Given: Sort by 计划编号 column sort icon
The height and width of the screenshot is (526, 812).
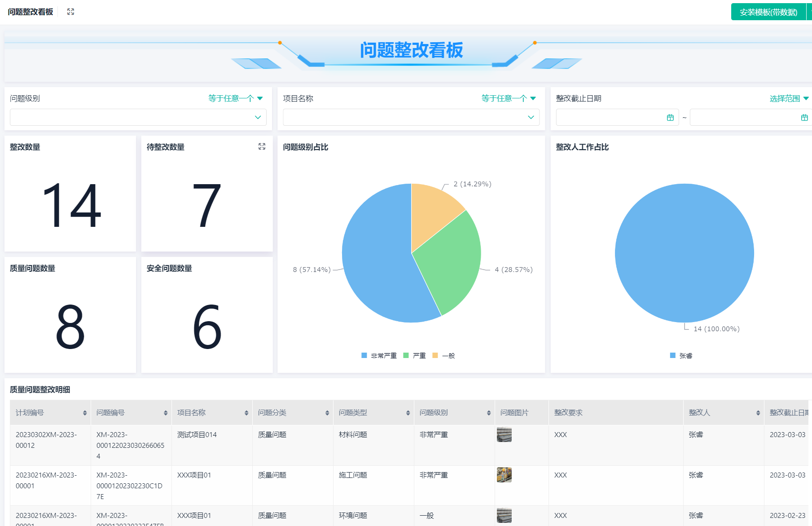Looking at the screenshot, I should click(x=85, y=413).
